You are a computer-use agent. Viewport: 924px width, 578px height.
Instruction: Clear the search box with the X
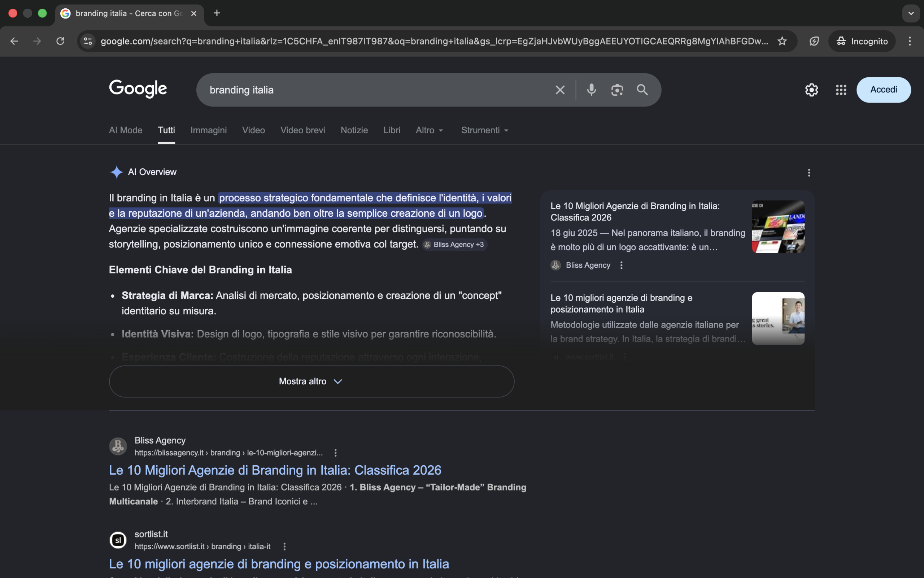click(560, 90)
